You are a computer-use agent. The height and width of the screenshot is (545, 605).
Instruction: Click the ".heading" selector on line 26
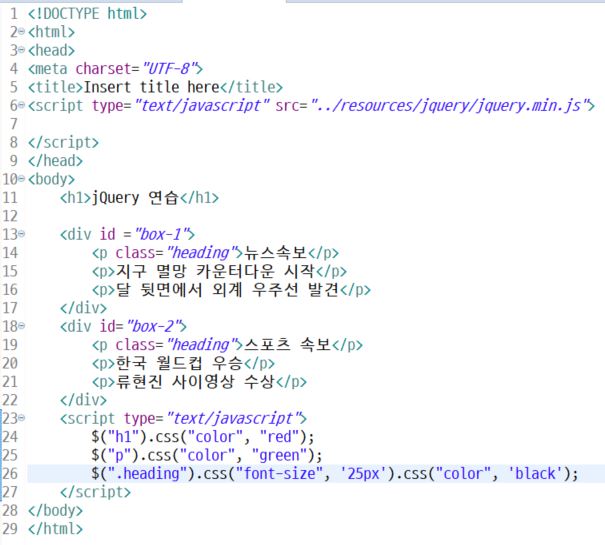click(148, 474)
